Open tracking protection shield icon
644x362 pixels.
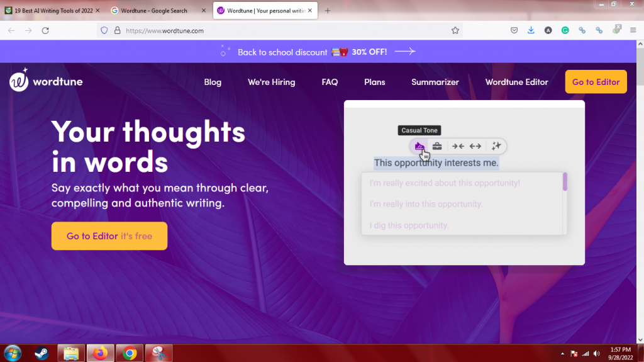(x=104, y=30)
